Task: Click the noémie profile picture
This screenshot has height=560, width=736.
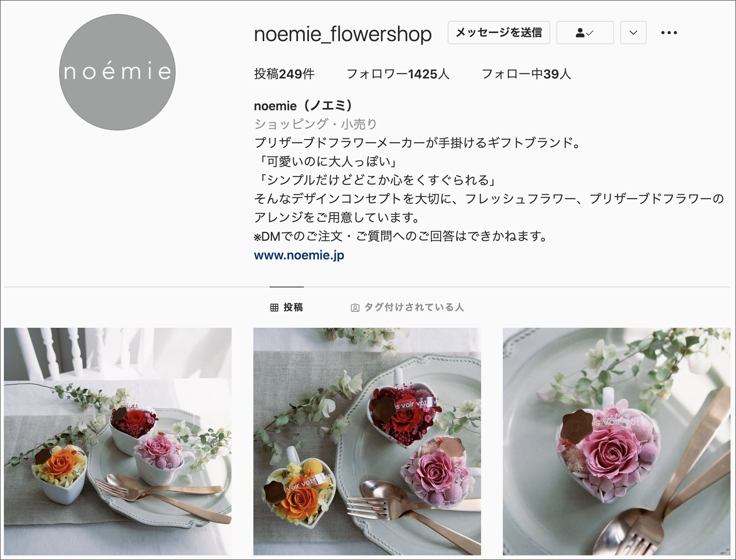Action: [x=117, y=72]
